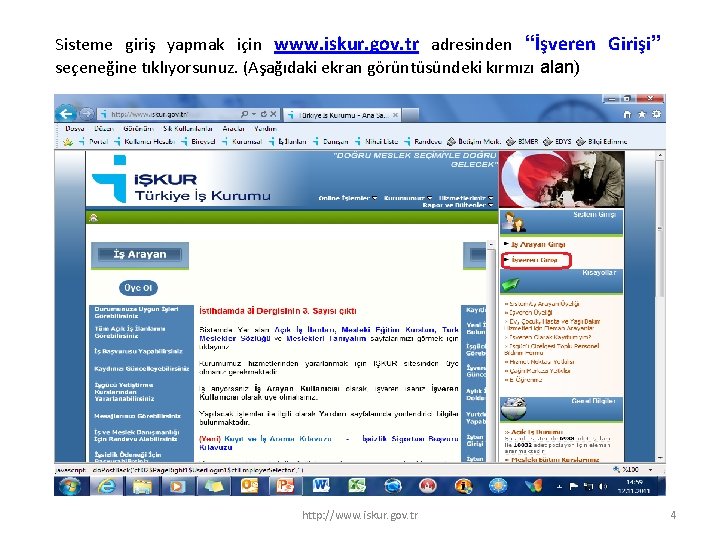
Task: Open Word from the taskbar
Action: click(321, 486)
